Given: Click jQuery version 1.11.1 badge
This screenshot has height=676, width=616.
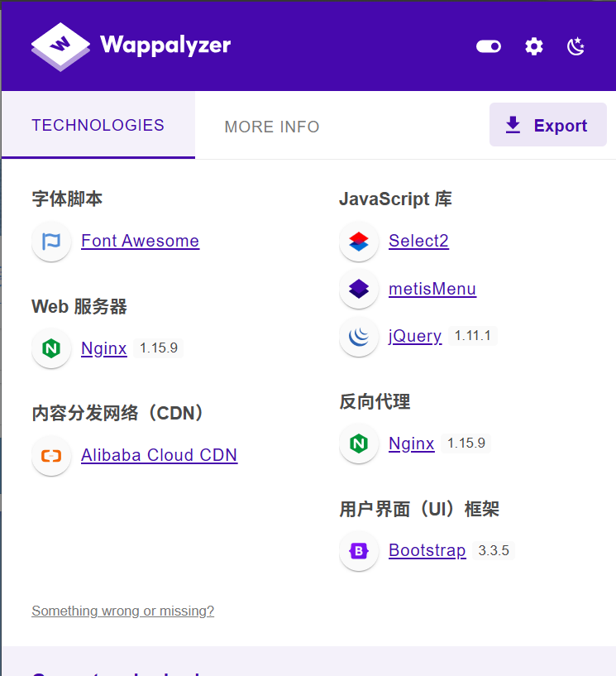Looking at the screenshot, I should [x=473, y=335].
